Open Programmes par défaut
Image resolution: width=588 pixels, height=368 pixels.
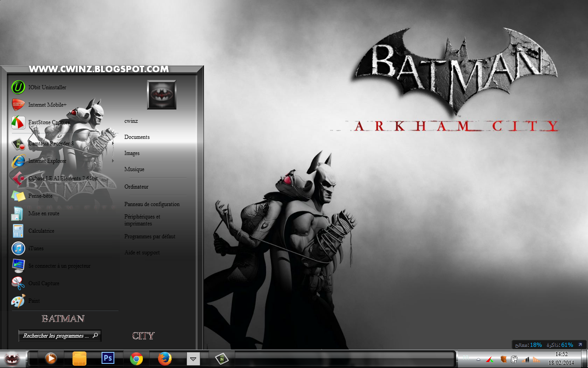(x=150, y=236)
